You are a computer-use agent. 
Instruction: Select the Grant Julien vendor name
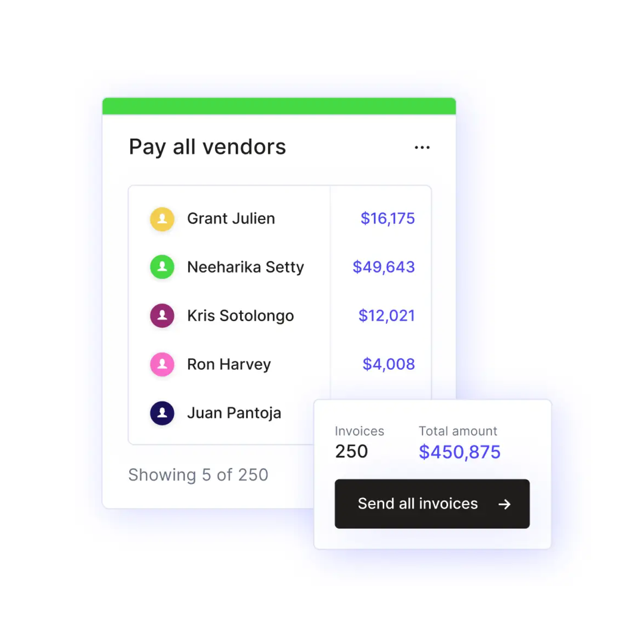pos(231,219)
